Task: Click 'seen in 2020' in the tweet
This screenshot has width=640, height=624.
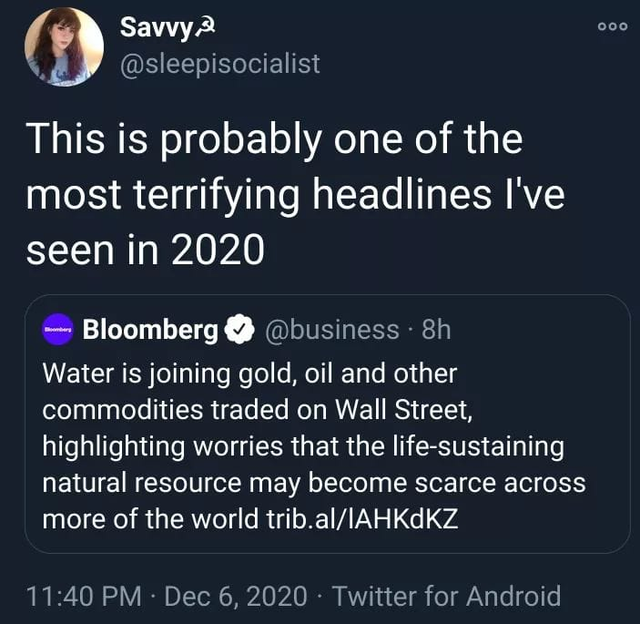Action: point(144,250)
